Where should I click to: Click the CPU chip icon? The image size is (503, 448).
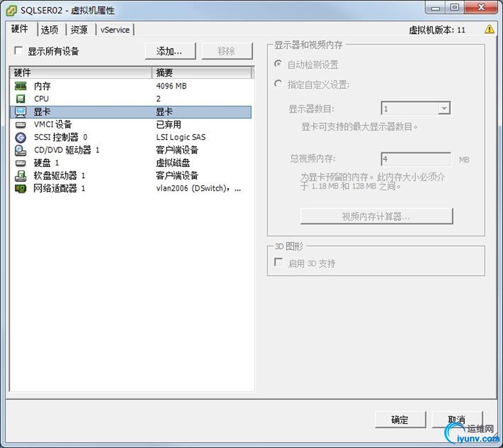(x=20, y=99)
